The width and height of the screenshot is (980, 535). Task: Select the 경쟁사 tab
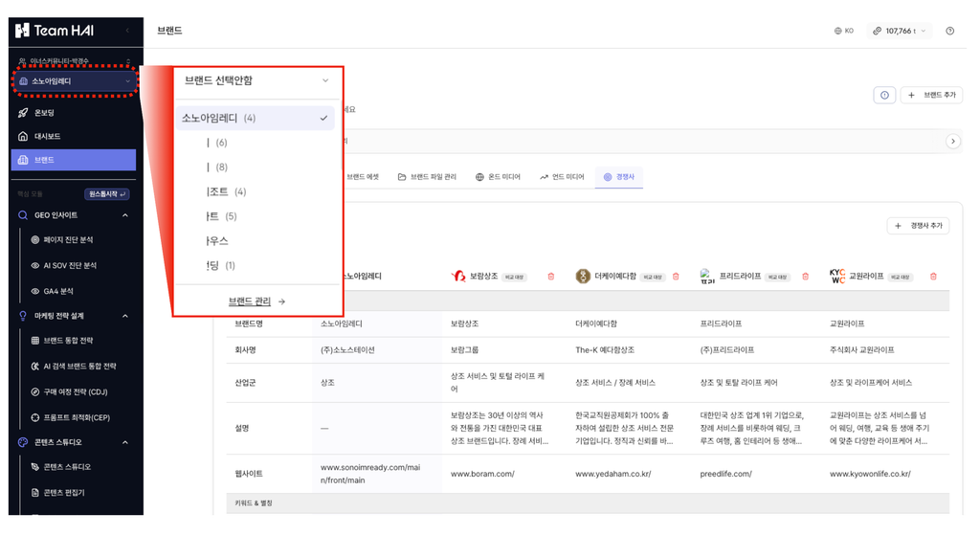tap(619, 177)
